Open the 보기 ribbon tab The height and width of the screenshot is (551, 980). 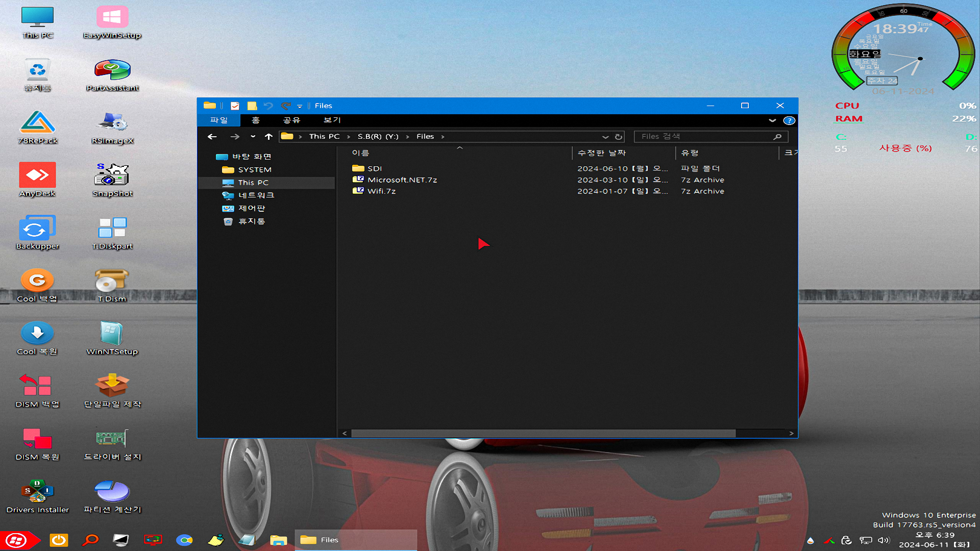pos(332,120)
